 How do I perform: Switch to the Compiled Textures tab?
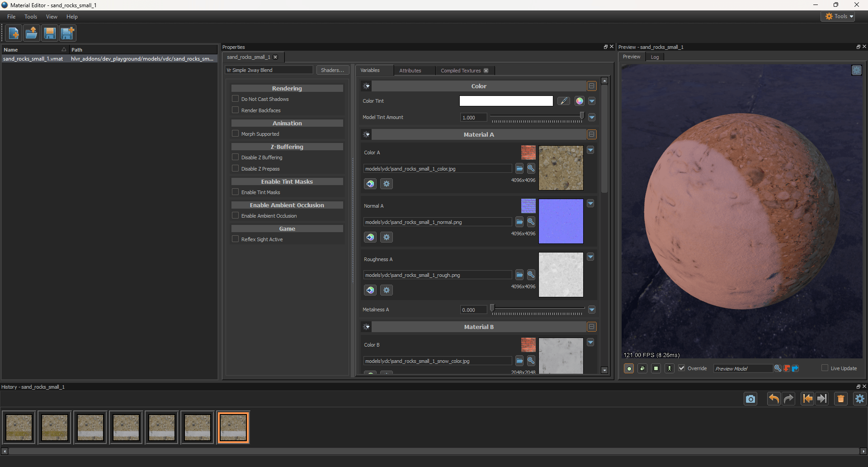(x=461, y=71)
